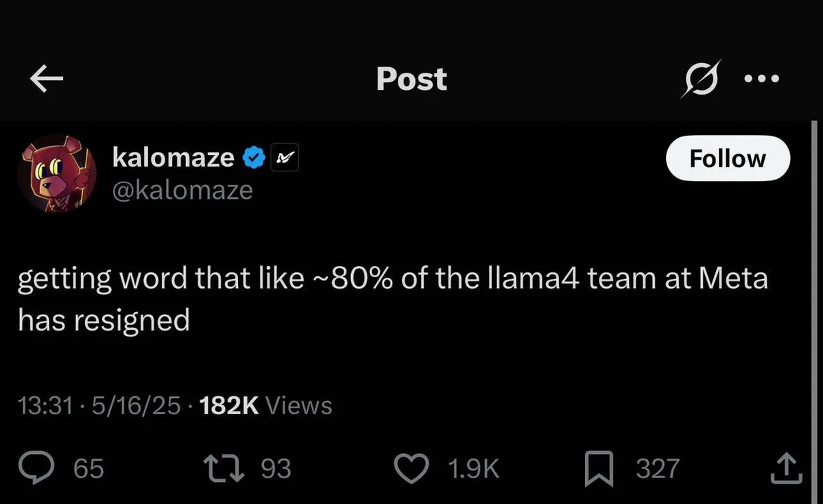This screenshot has width=823, height=504.
Task: Click the 13:31 post timestamp
Action: click(45, 405)
